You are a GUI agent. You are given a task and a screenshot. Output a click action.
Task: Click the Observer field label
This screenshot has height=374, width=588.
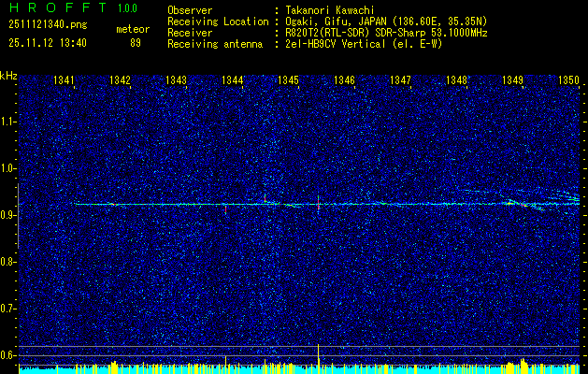point(190,10)
